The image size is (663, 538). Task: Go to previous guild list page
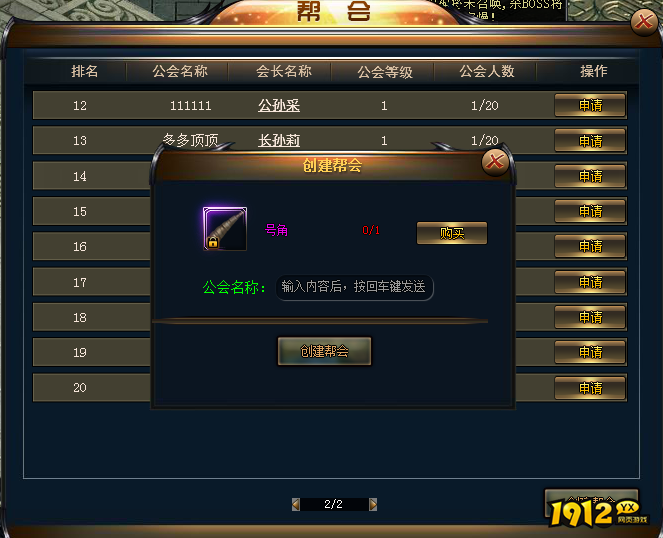coord(296,504)
